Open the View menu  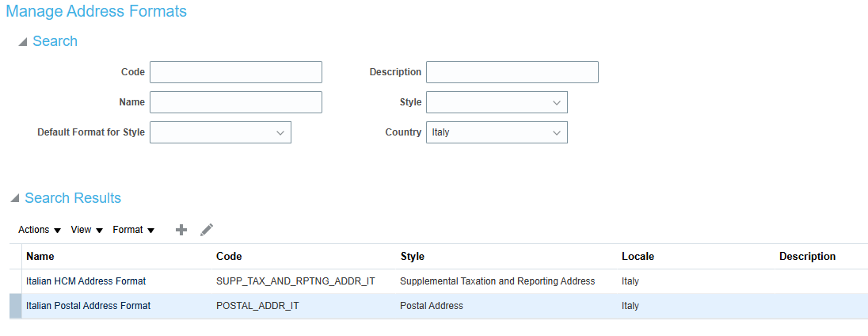pos(87,230)
